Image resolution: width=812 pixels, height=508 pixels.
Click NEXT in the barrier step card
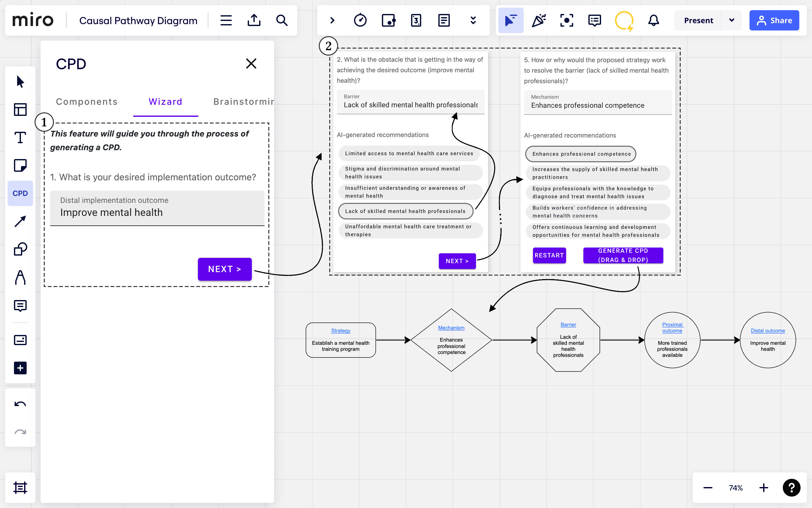click(x=457, y=261)
